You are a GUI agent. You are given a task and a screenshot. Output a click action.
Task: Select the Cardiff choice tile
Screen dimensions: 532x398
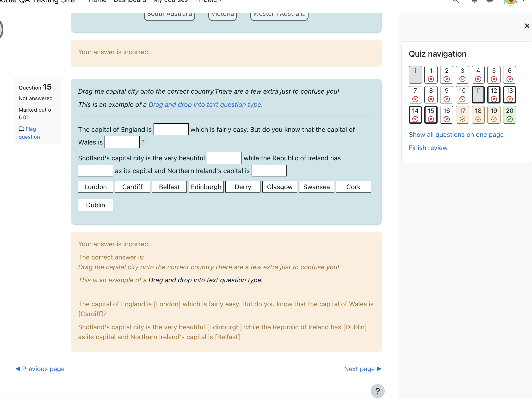[x=132, y=187]
